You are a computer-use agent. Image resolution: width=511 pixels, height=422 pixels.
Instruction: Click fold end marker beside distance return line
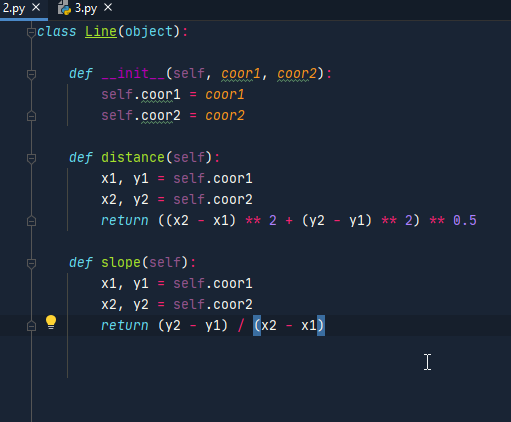(31, 221)
